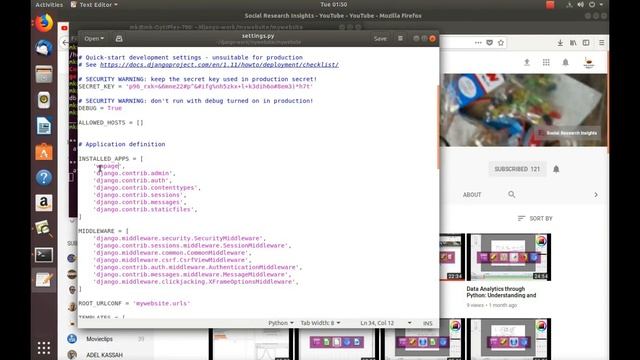Click the INS indicator in editor status bar

427,323
